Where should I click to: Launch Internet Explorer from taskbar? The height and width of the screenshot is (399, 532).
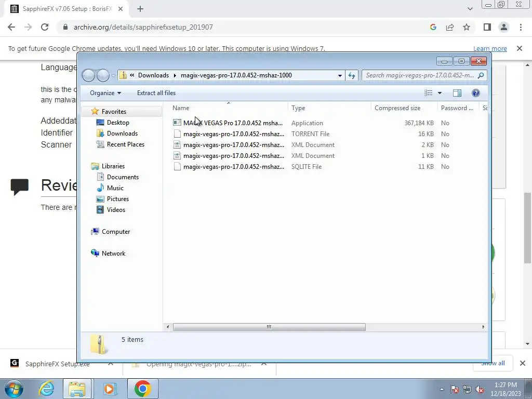46,389
